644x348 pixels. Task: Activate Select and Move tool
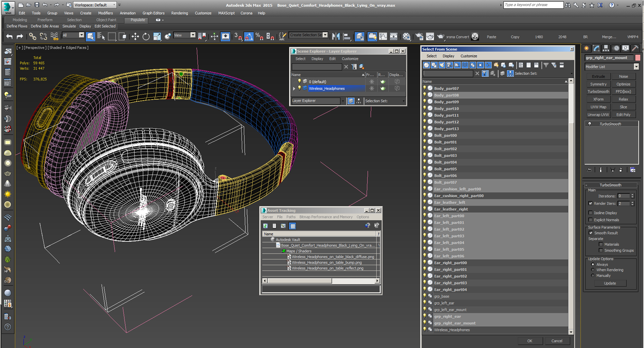point(135,37)
